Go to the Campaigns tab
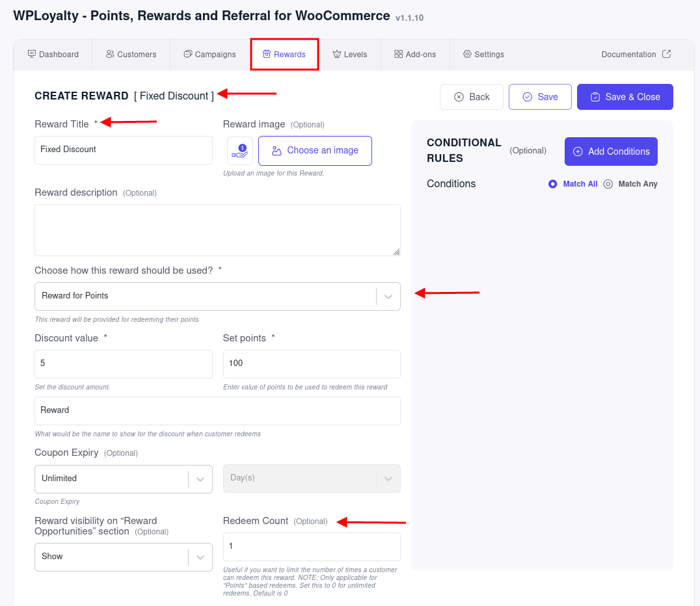Viewport: 700px width, 606px height. 210,55
